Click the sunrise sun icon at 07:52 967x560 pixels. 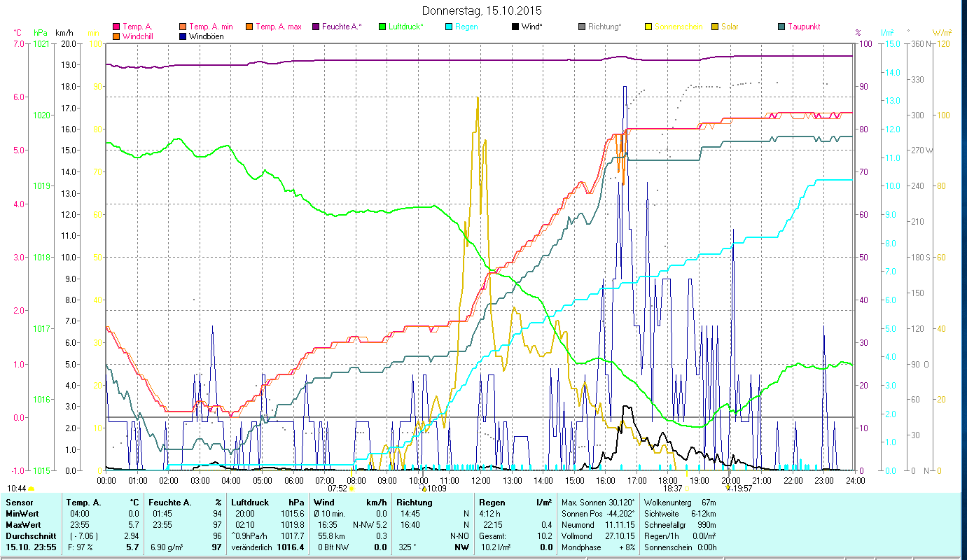[x=352, y=489]
